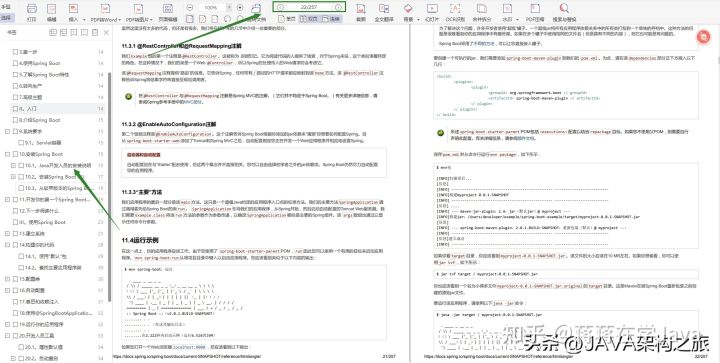Screen dimensions: 720x363
Task: Expand the watermark dropdown arrow
Action: (518, 20)
